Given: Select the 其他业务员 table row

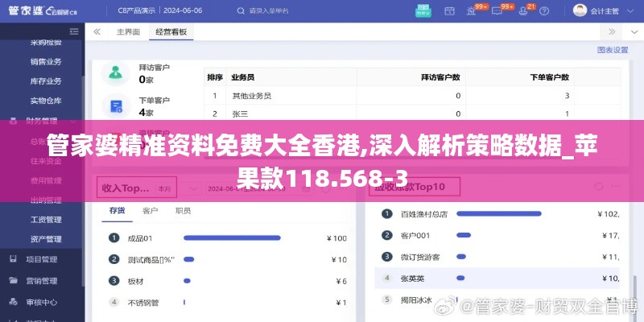Looking at the screenshot, I should (412, 96).
